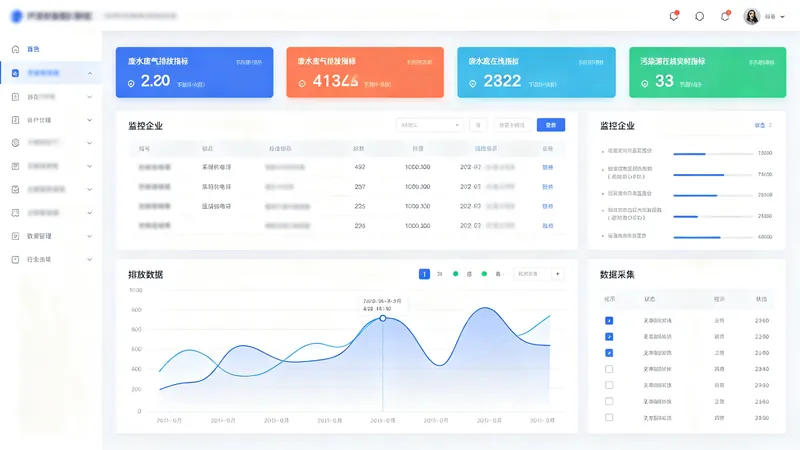Click the small icon next to the blue link in right 监控企业 panel
This screenshot has width=800, height=450.
770,125
